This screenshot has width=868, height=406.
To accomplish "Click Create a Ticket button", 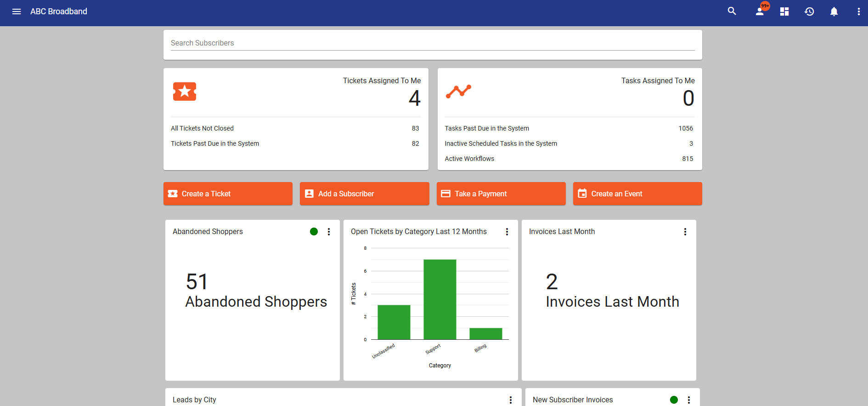I will [228, 194].
